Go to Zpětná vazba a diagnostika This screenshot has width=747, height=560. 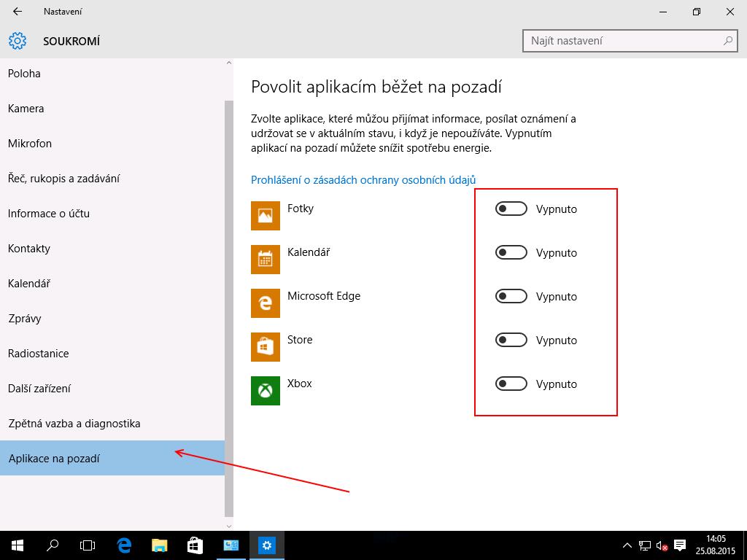coord(74,424)
